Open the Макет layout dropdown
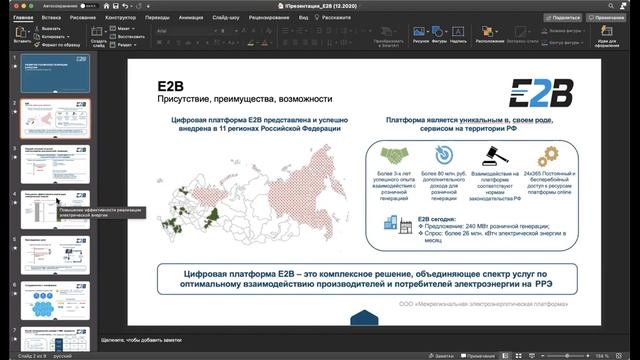This screenshot has height=360, width=640. point(122,29)
